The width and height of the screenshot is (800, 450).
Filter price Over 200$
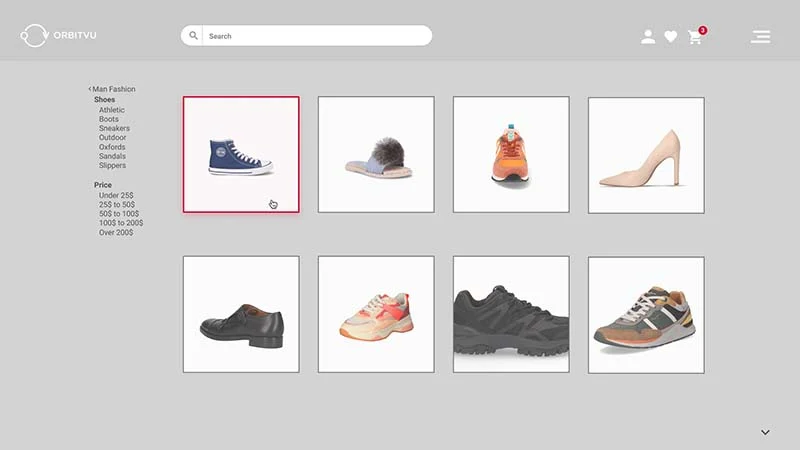(x=116, y=233)
